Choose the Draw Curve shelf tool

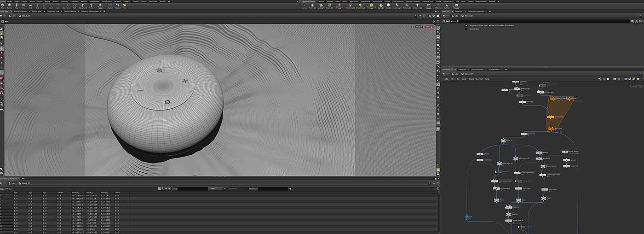coord(67,6)
